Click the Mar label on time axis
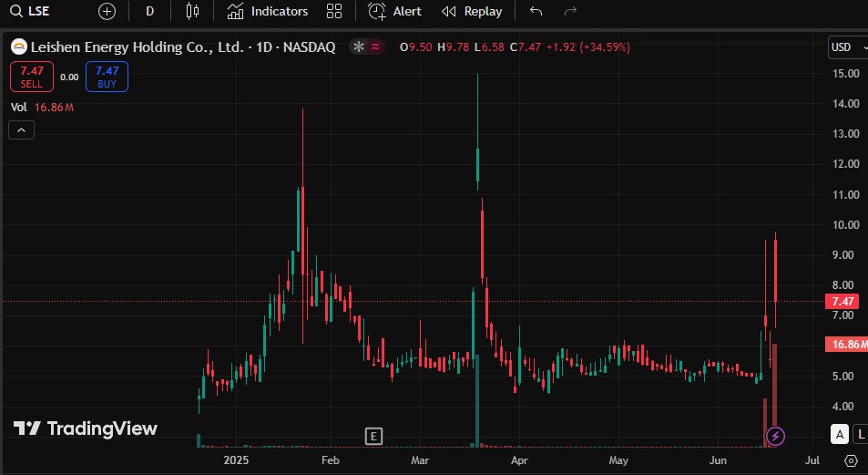 point(420,460)
